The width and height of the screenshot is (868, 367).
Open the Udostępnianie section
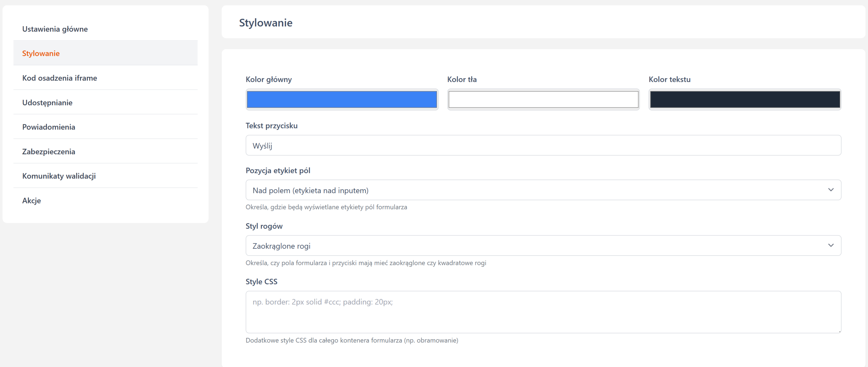point(47,103)
